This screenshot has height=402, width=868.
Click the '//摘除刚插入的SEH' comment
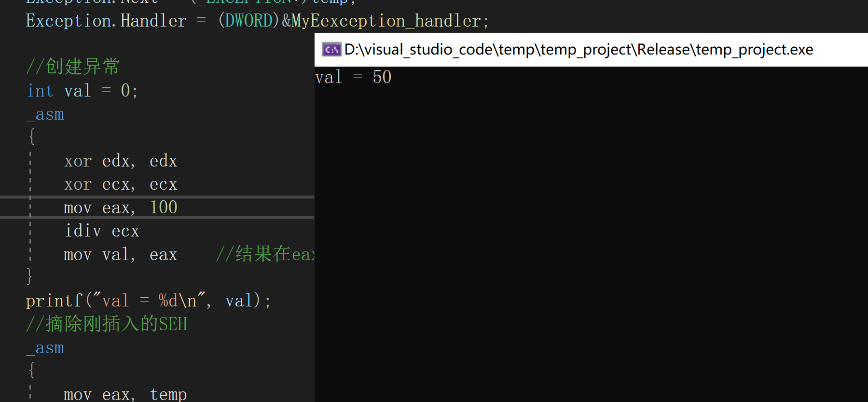(107, 324)
